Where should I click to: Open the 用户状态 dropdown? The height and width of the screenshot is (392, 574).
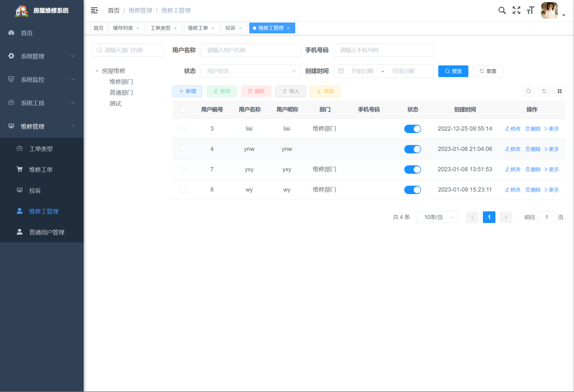click(x=250, y=71)
